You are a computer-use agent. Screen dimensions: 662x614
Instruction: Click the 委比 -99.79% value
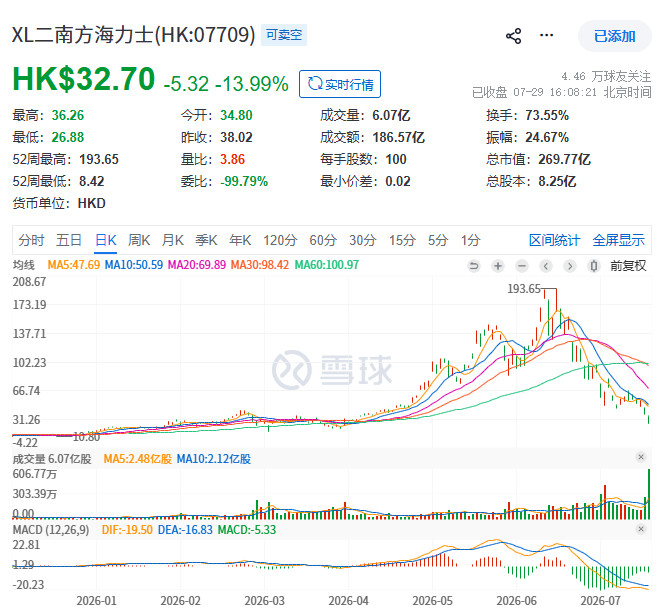[x=244, y=181]
